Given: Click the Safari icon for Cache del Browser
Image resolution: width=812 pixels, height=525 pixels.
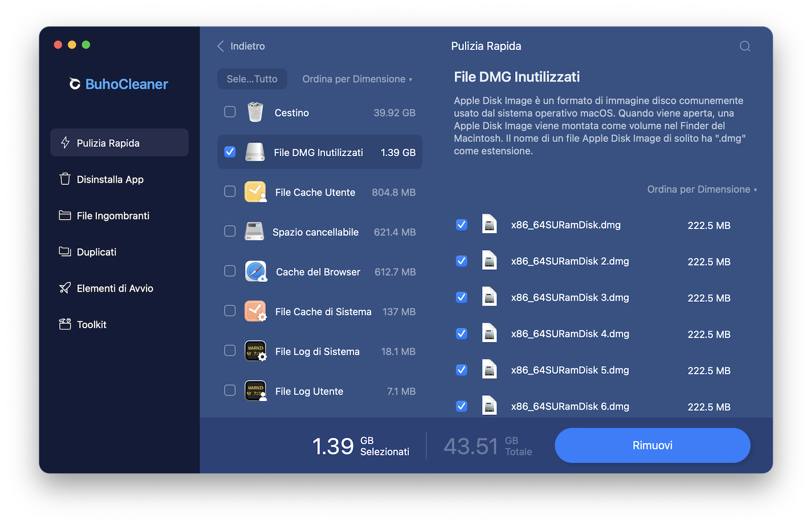Looking at the screenshot, I should [x=256, y=271].
